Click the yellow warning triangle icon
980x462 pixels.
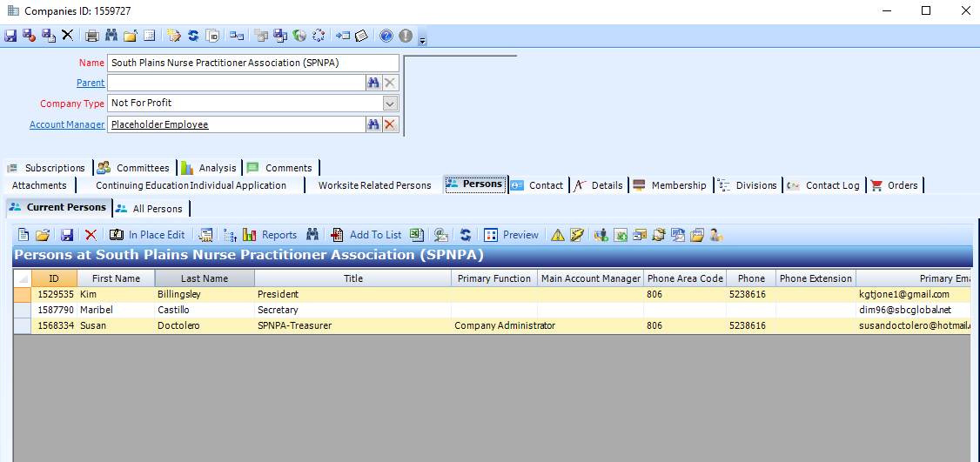558,235
